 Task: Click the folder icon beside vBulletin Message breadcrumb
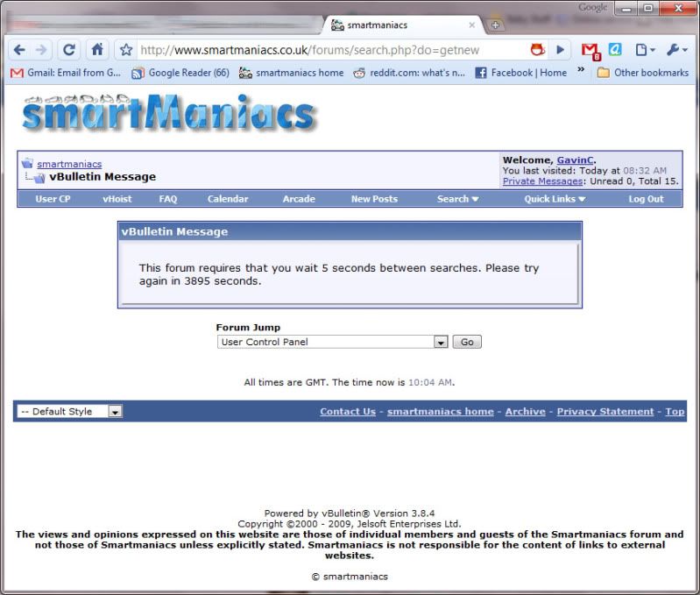point(39,179)
